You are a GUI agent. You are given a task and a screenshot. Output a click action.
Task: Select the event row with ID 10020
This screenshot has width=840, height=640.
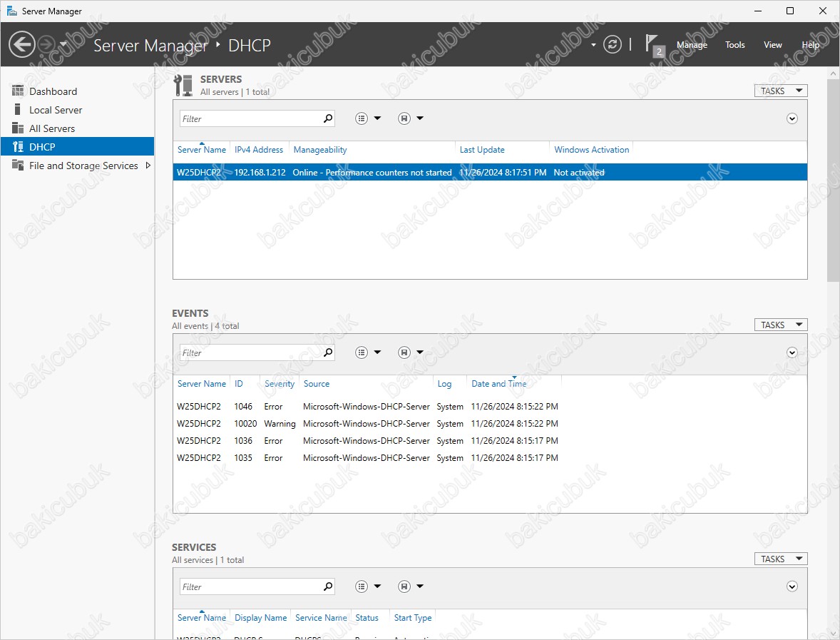click(367, 424)
